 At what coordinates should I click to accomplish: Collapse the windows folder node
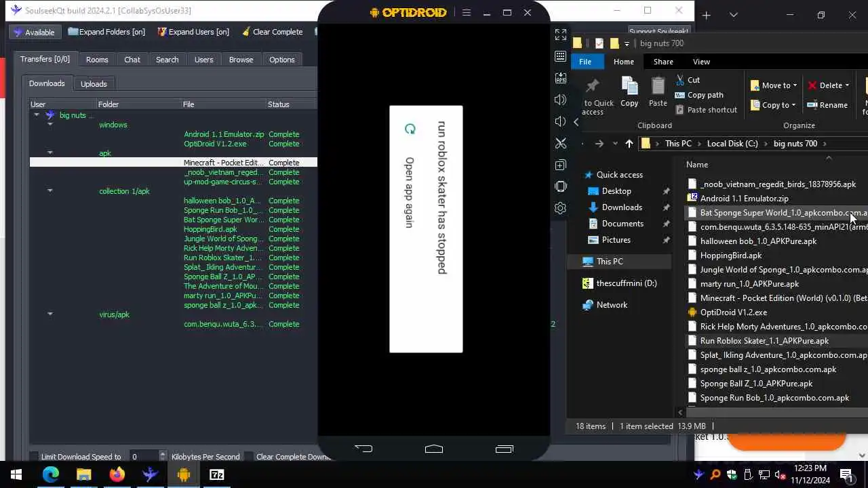[x=50, y=125]
